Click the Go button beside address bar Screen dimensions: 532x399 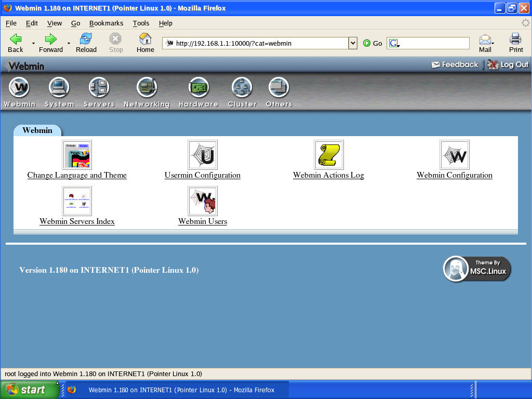coord(373,44)
